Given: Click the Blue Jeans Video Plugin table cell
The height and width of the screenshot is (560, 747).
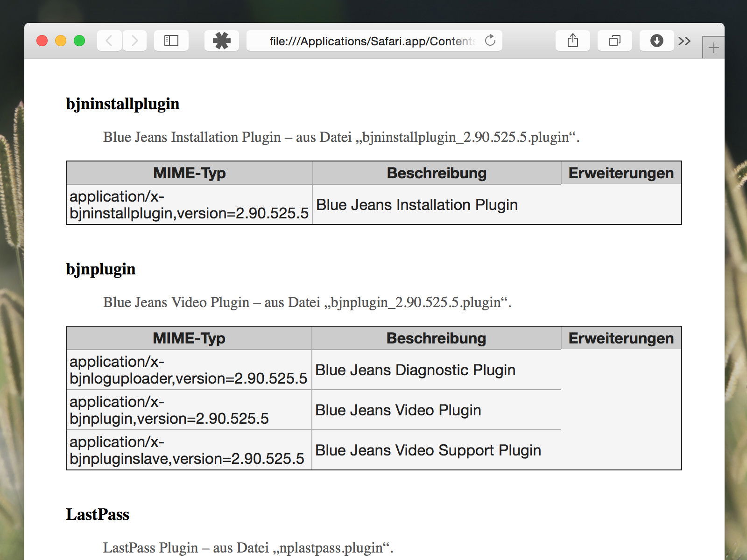Looking at the screenshot, I should 437,410.
